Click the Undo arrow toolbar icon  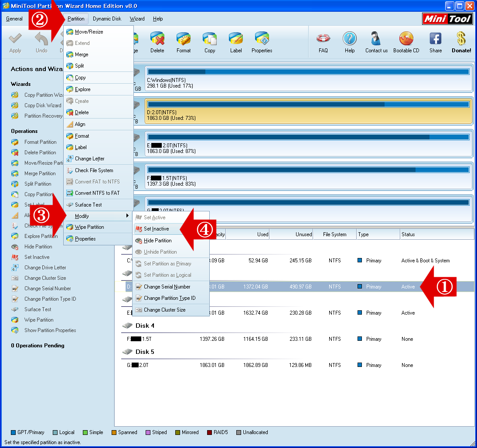[41, 39]
